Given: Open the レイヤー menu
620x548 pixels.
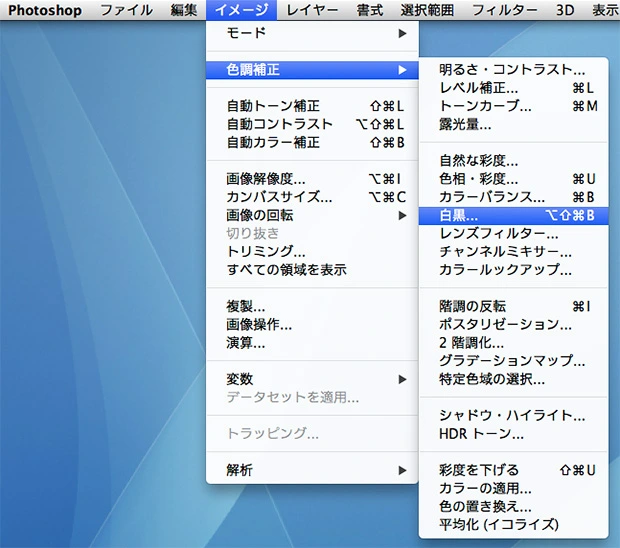Looking at the screenshot, I should click(312, 10).
